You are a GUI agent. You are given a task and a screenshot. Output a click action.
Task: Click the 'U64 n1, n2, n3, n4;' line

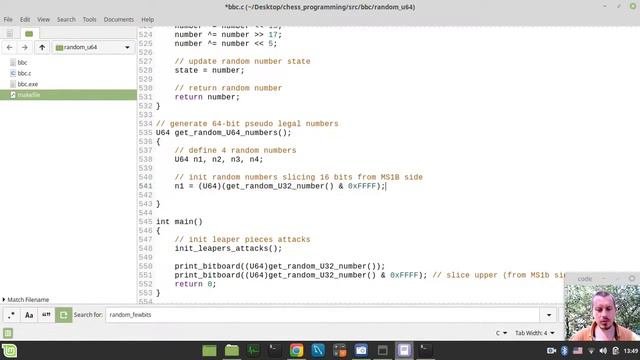219,159
